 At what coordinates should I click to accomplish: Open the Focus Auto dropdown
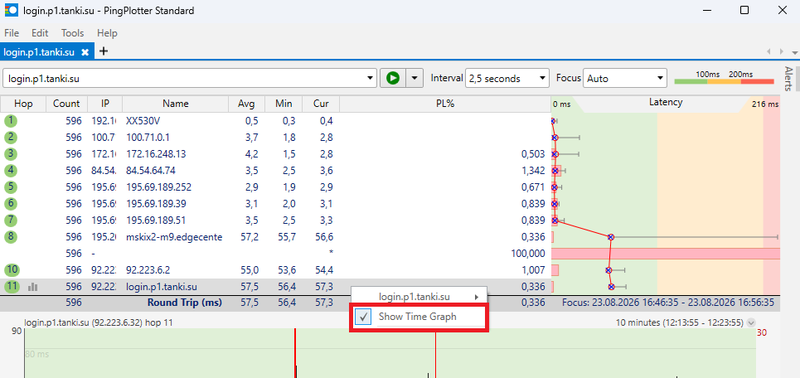tap(625, 79)
